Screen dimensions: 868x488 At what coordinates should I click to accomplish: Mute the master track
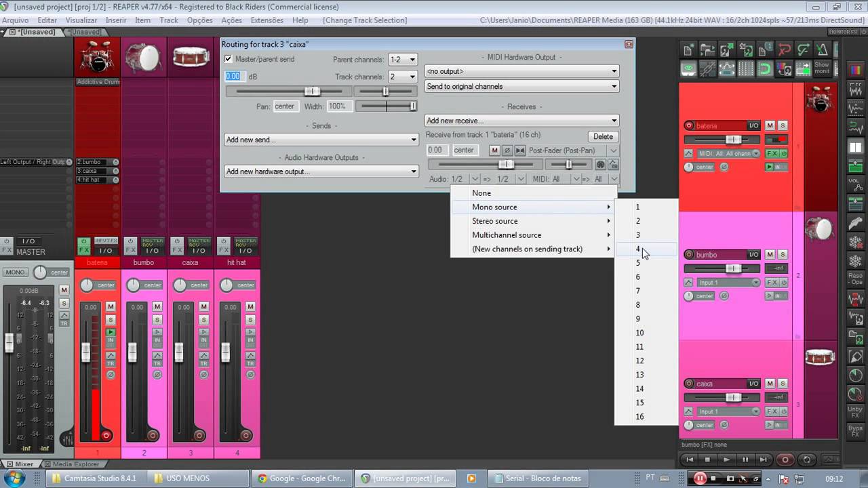coord(64,290)
